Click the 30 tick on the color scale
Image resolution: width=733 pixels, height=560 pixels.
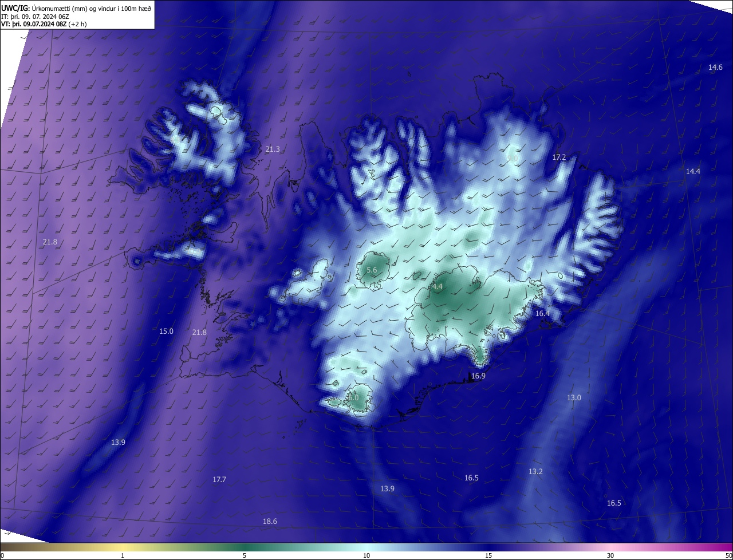(610, 556)
